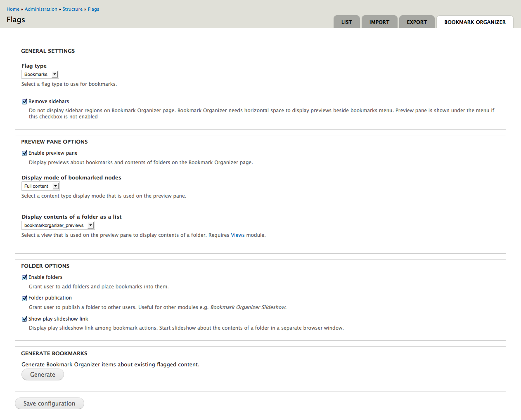Toggle the Enable folders checkbox
This screenshot has height=420, width=521.
coord(24,277)
